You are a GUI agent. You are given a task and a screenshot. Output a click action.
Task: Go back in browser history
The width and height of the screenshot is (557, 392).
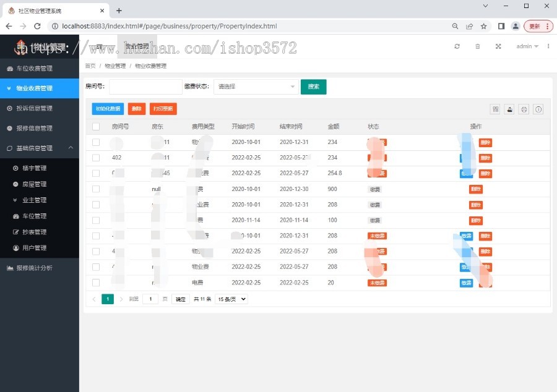[x=9, y=26]
